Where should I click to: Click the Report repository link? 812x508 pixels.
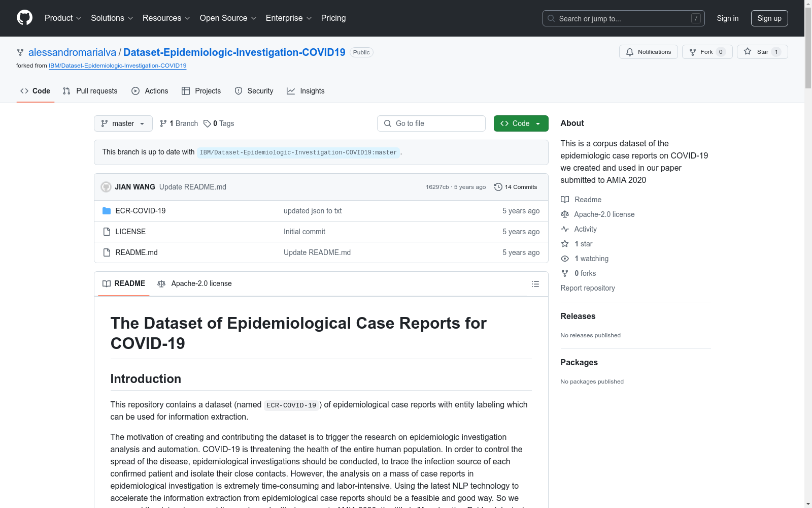coord(588,288)
